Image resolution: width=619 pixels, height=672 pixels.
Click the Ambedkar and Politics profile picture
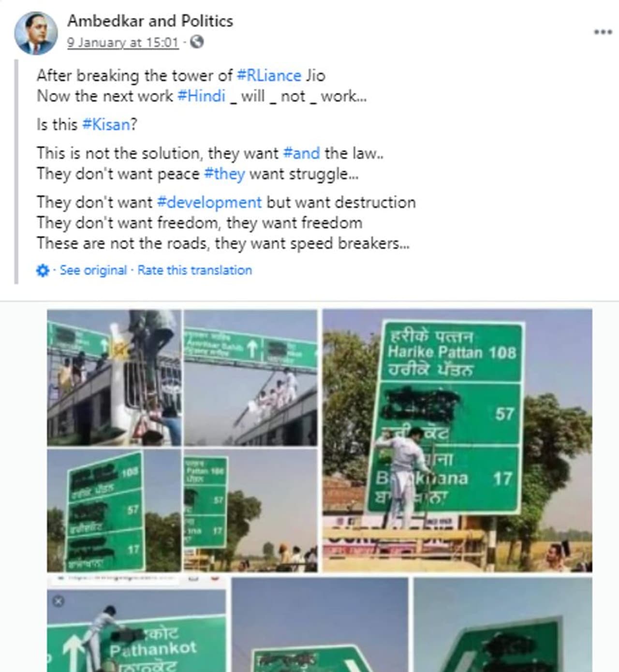click(x=35, y=32)
